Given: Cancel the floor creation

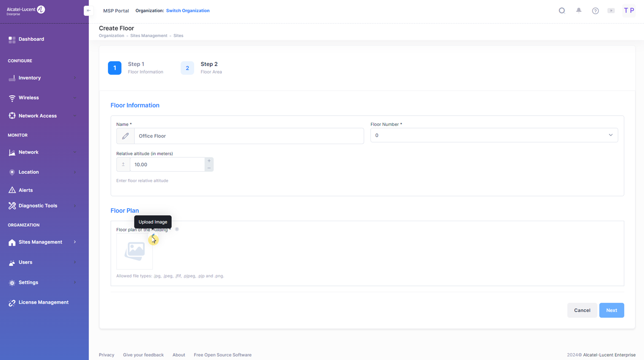Looking at the screenshot, I should [x=582, y=310].
